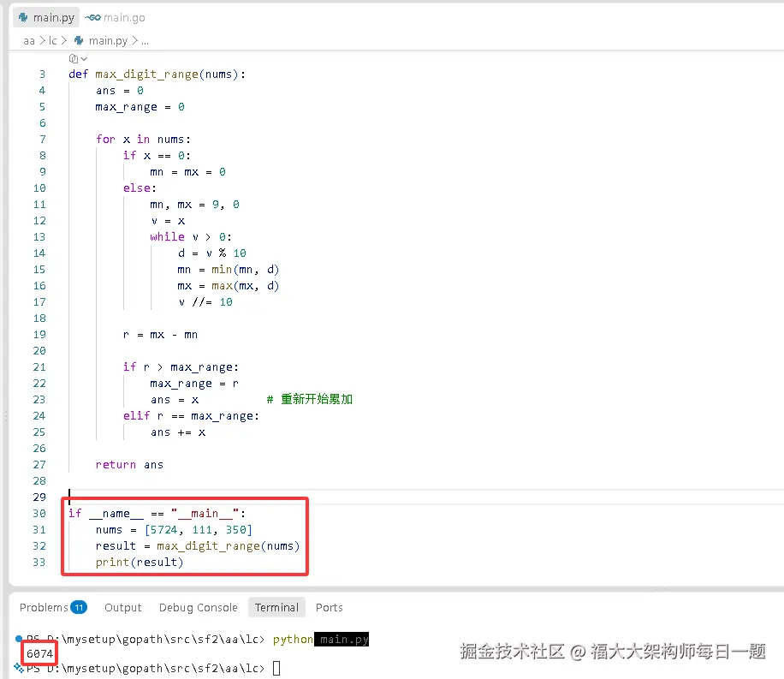Open the Ports panel tab
Viewport: 784px width, 679px height.
(x=329, y=607)
